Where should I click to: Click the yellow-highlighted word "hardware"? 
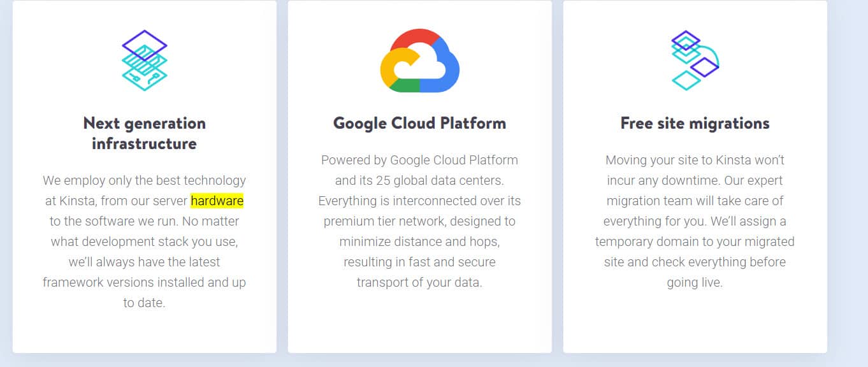click(217, 201)
